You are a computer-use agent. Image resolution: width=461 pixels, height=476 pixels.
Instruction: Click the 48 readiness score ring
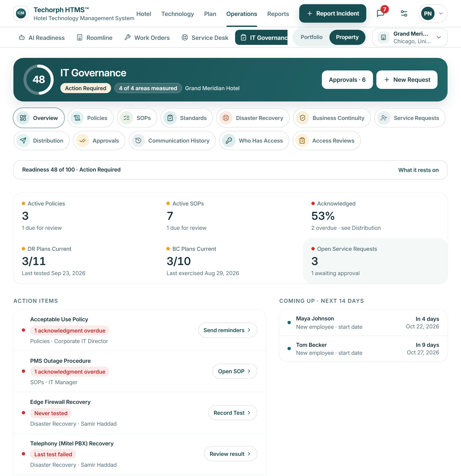click(39, 80)
